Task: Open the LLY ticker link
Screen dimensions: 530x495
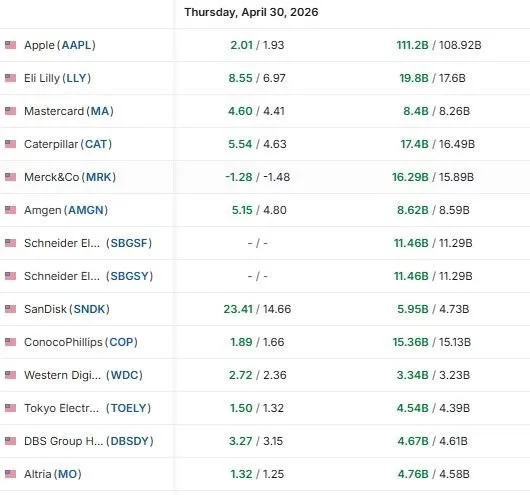Action: coord(77,78)
